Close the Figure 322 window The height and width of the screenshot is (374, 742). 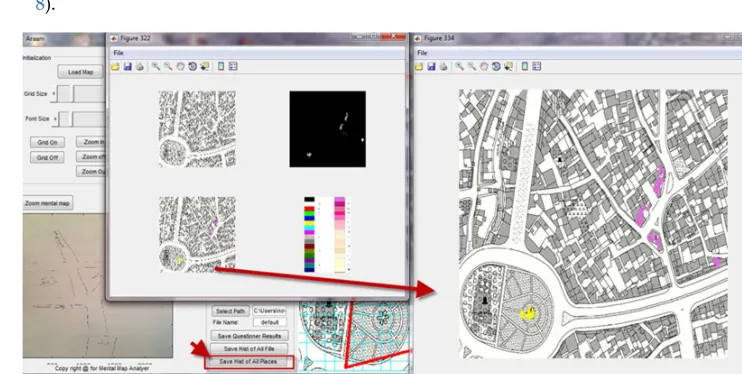coord(393,36)
